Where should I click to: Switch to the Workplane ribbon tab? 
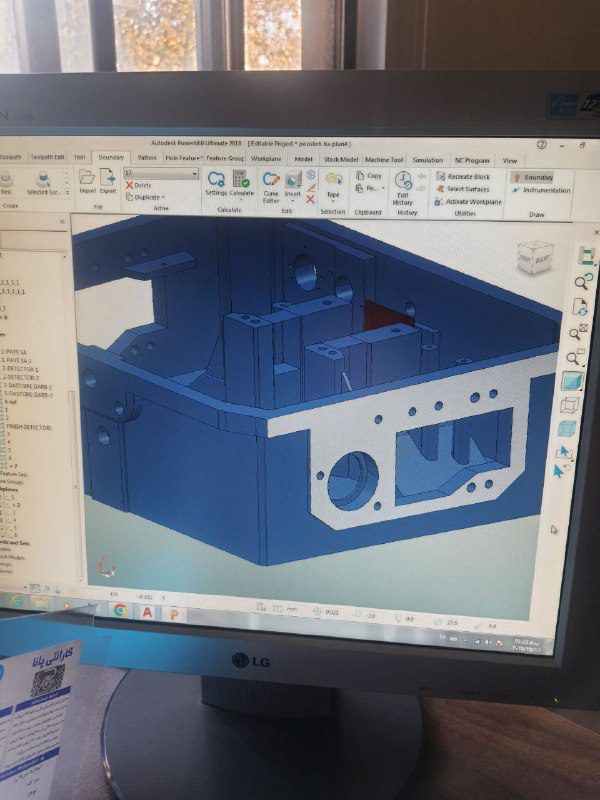266,158
